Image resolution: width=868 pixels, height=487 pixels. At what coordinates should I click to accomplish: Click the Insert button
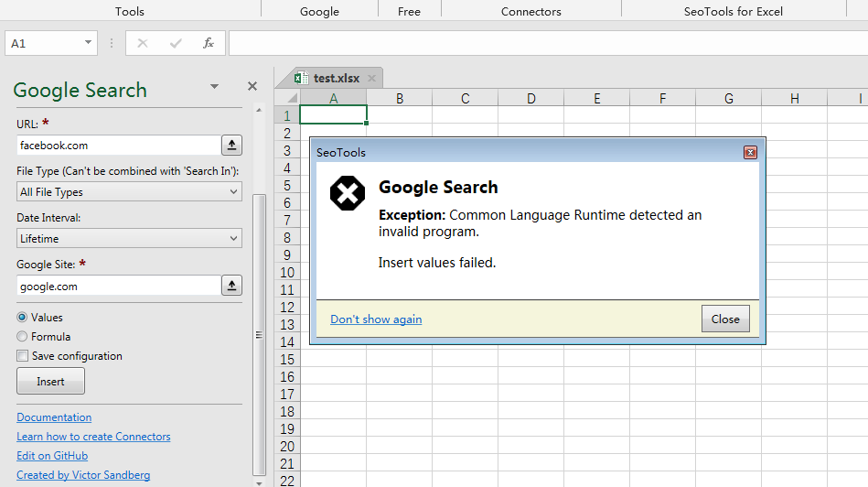50,381
